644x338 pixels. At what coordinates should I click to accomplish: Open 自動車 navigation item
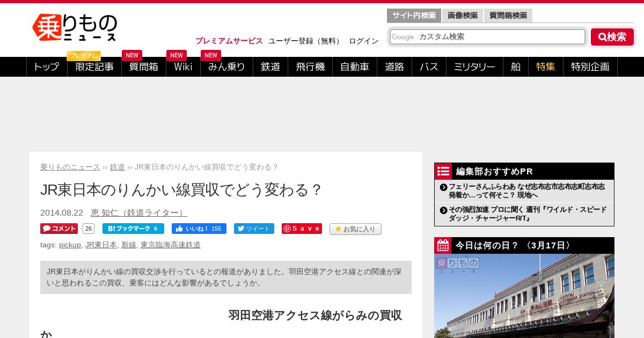click(x=355, y=67)
